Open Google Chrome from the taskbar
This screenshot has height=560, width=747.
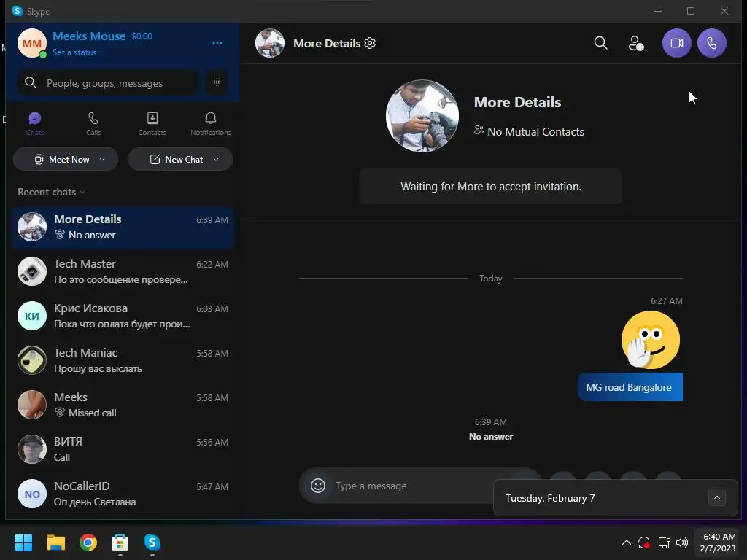coord(88,542)
